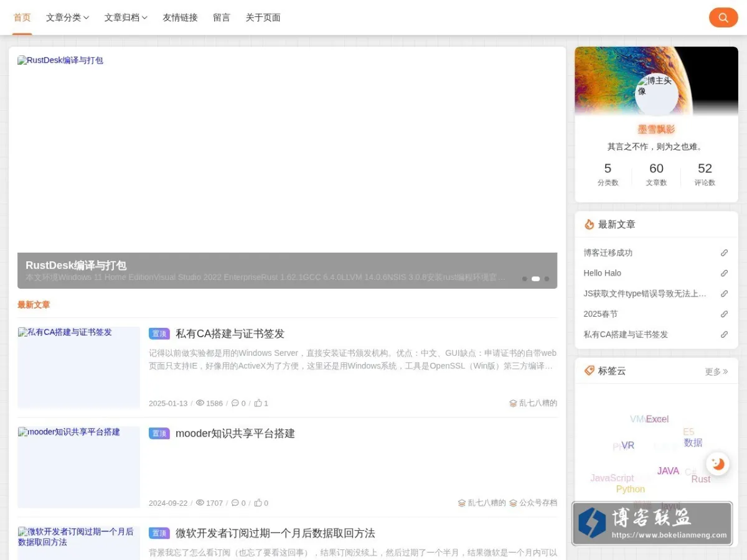747x560 pixels.
Task: Click comment icon on 私有CA搭建 article
Action: pyautogui.click(x=235, y=403)
